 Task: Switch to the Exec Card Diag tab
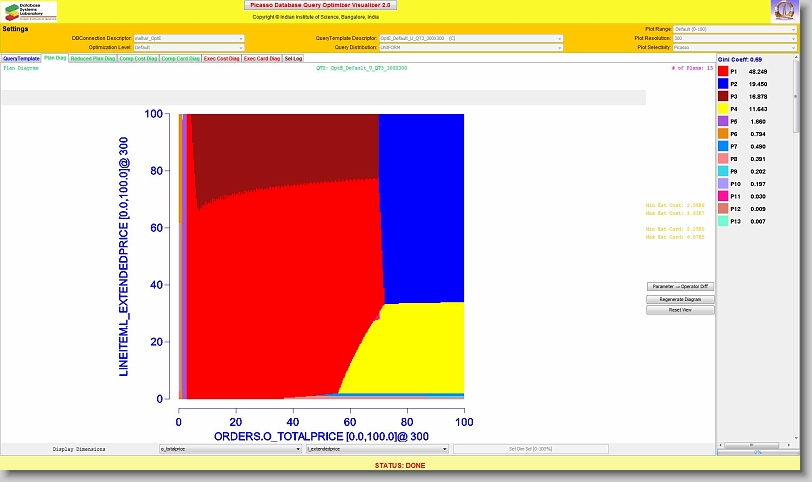(262, 58)
